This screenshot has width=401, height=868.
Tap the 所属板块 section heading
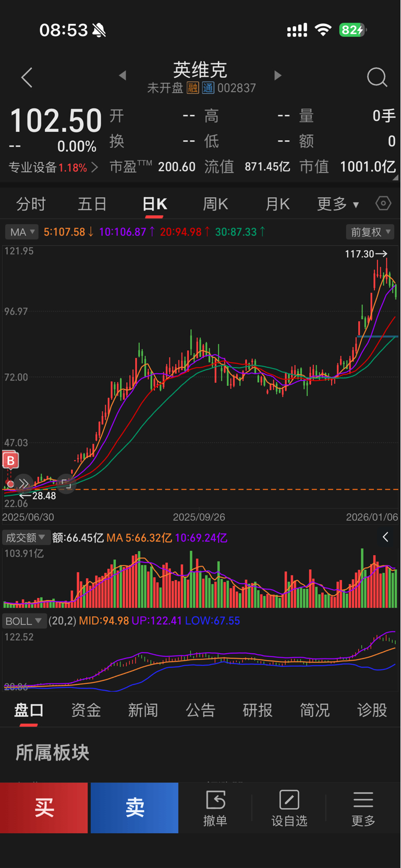pyautogui.click(x=52, y=753)
